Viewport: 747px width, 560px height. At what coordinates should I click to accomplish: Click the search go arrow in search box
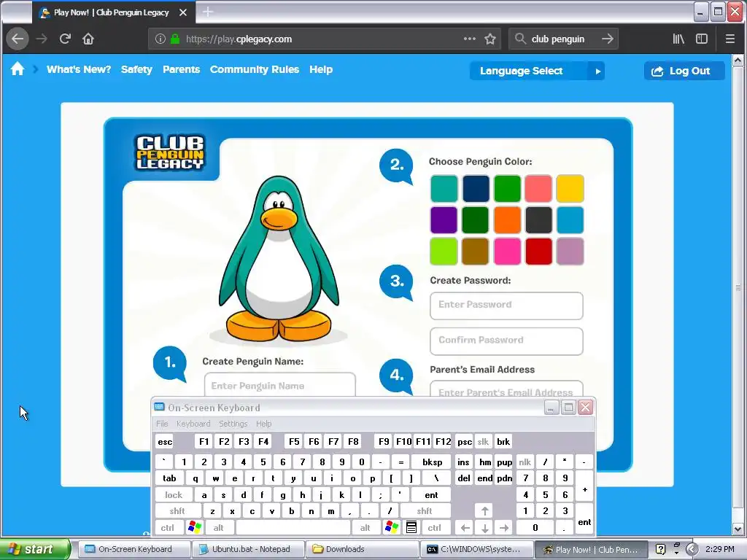(x=608, y=39)
